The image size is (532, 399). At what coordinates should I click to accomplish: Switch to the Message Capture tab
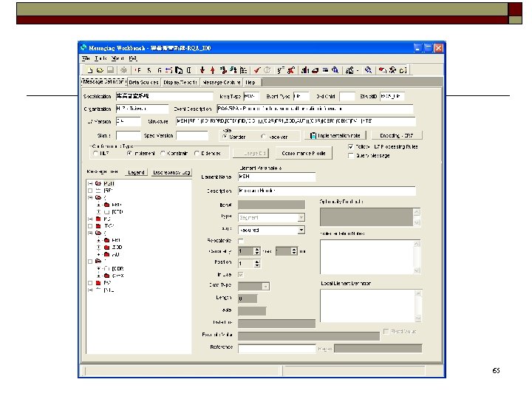click(x=222, y=82)
